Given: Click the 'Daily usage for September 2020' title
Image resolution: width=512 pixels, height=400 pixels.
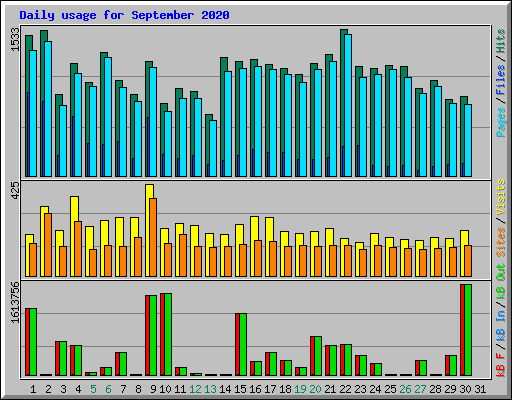Looking at the screenshot, I should coord(124,15).
